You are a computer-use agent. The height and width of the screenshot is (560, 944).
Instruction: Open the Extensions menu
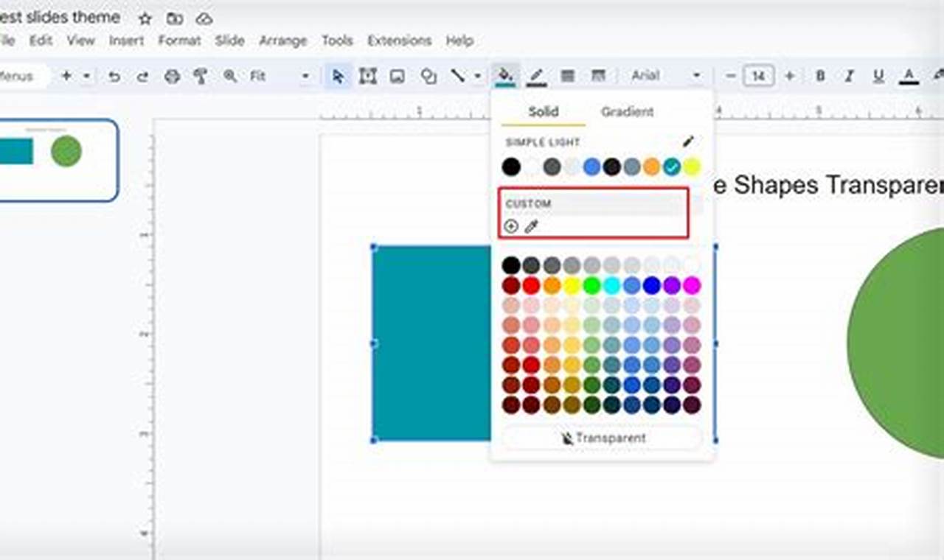click(x=399, y=41)
